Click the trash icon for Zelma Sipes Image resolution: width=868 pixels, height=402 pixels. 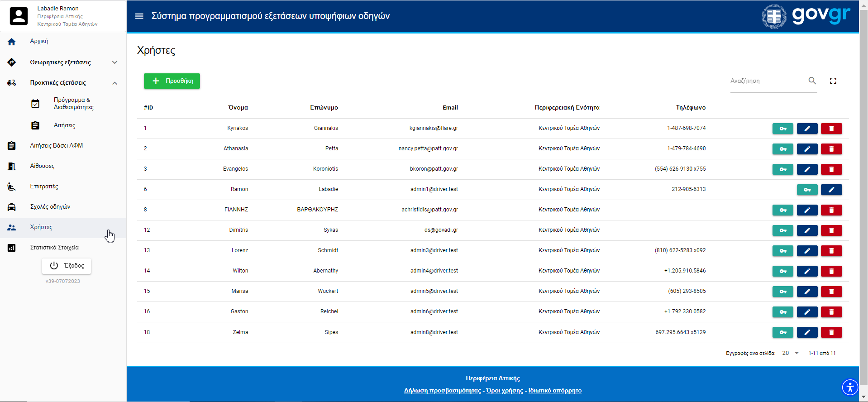tap(831, 332)
